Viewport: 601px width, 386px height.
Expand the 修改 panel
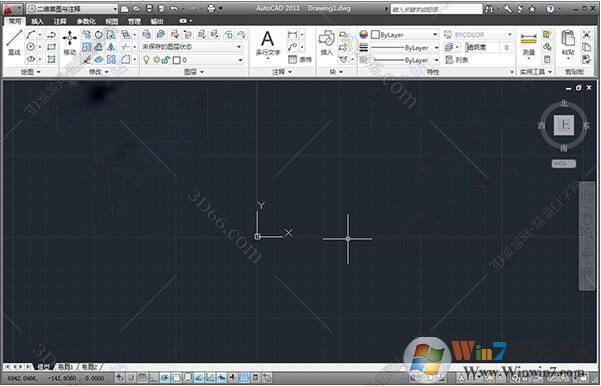(x=99, y=72)
